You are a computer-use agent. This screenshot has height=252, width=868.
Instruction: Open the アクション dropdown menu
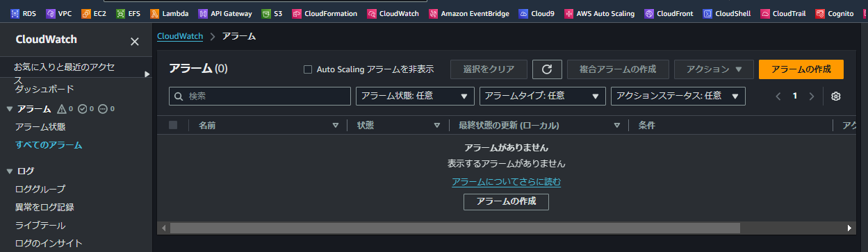click(714, 69)
